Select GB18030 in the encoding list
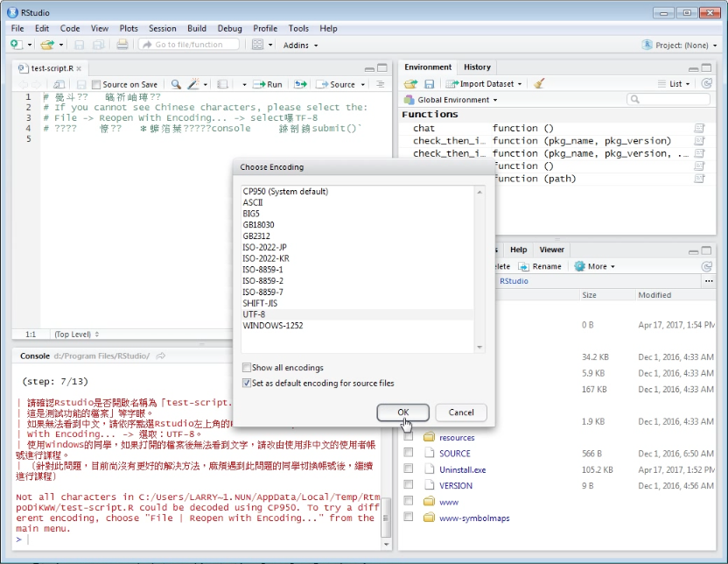Image resolution: width=728 pixels, height=564 pixels. (358, 225)
